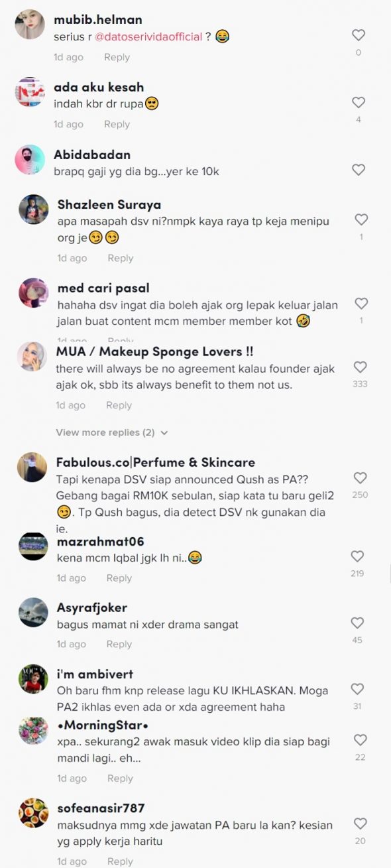Like Fabulous.co Perfume & Skincare comment
The width and height of the screenshot is (391, 868).
click(360, 477)
